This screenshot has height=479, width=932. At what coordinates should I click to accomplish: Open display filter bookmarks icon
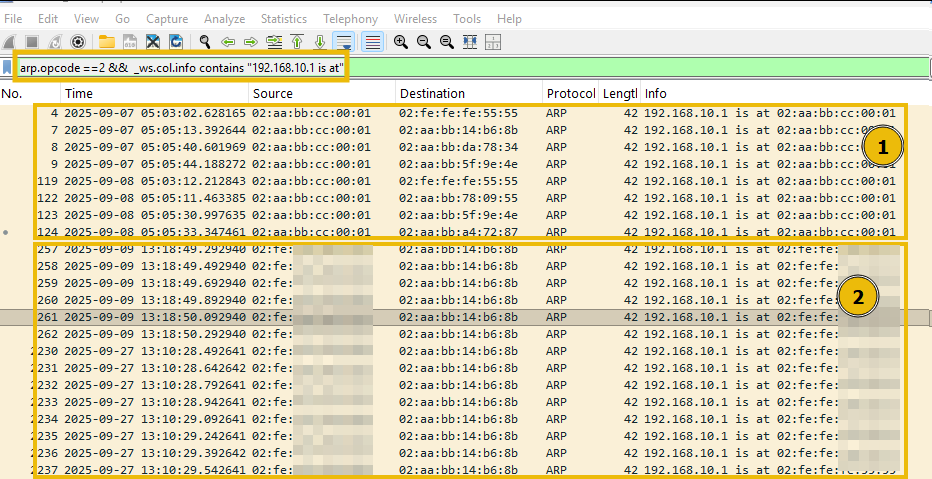point(7,68)
